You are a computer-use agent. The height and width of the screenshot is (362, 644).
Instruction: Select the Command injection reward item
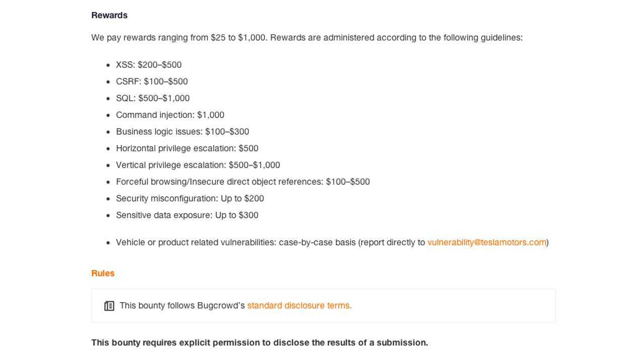(170, 115)
